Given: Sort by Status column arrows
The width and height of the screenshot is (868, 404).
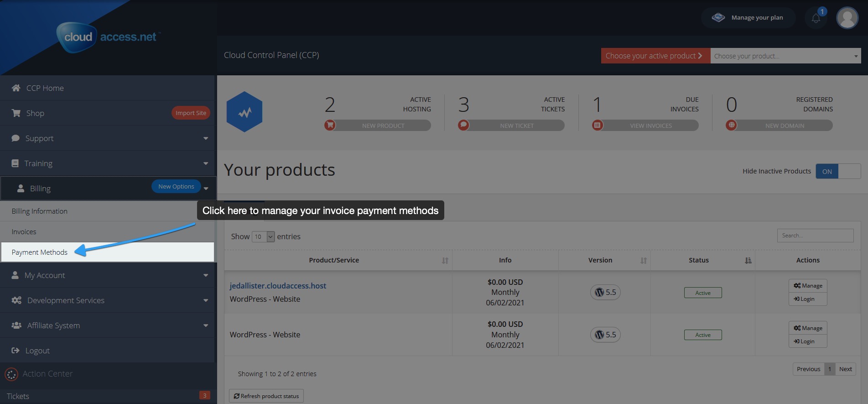Looking at the screenshot, I should 748,261.
